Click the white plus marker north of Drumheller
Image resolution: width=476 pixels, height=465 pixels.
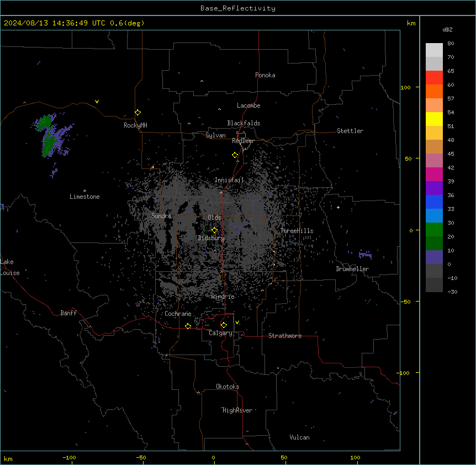click(338, 207)
